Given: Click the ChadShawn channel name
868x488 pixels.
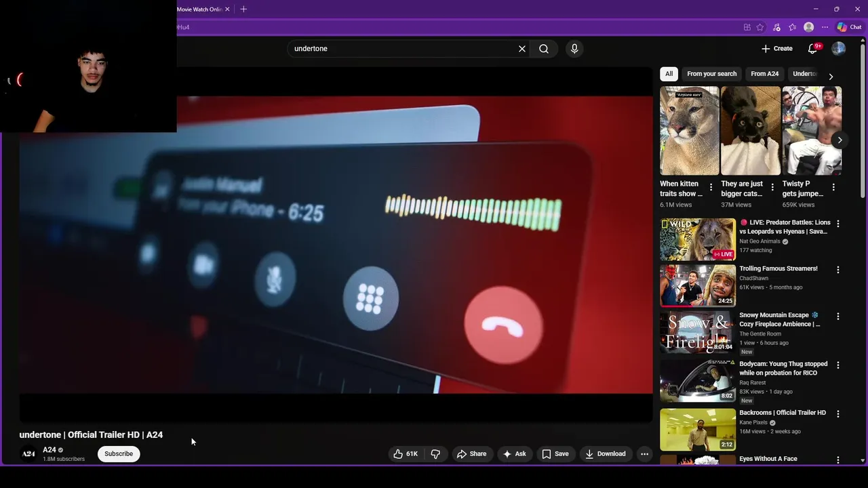Looking at the screenshot, I should 754,279.
